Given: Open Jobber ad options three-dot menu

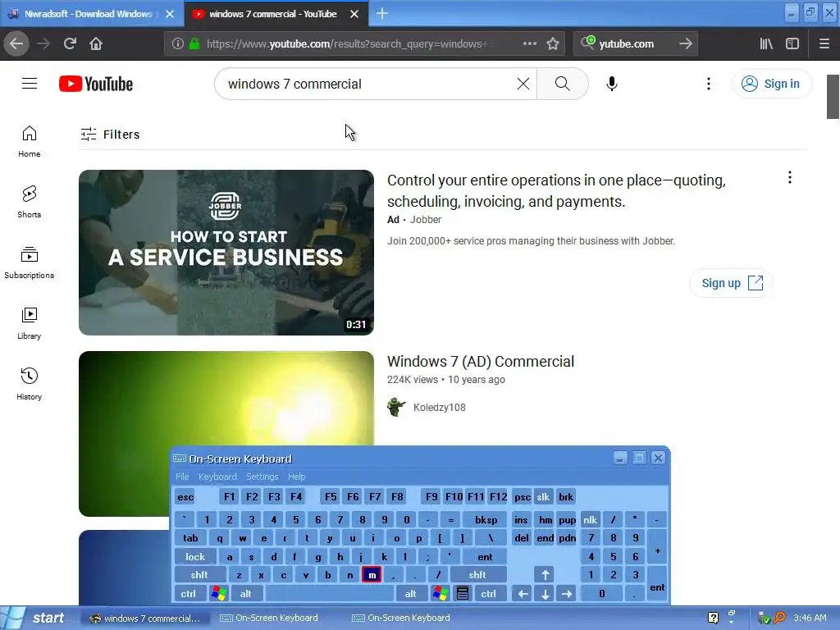Looking at the screenshot, I should click(790, 177).
